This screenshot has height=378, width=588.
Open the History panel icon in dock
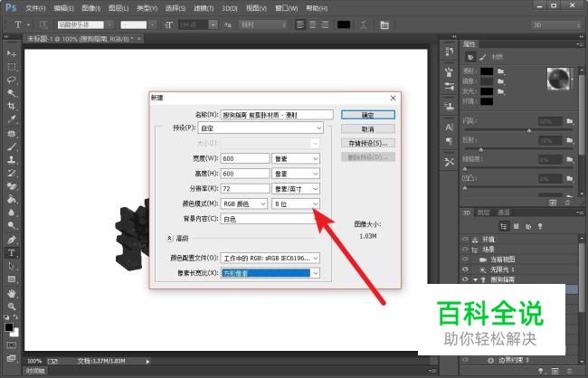coord(449,52)
